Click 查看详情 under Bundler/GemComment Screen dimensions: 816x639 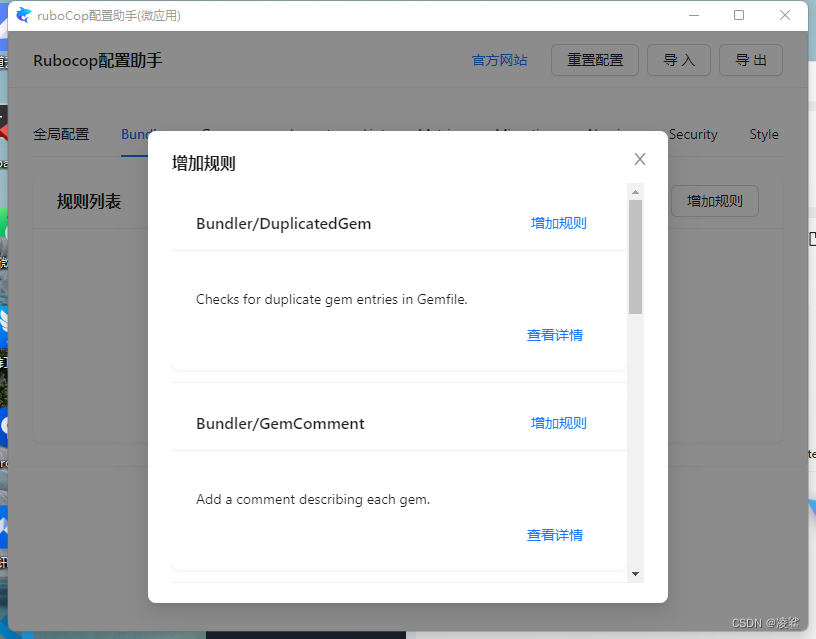pyautogui.click(x=555, y=534)
